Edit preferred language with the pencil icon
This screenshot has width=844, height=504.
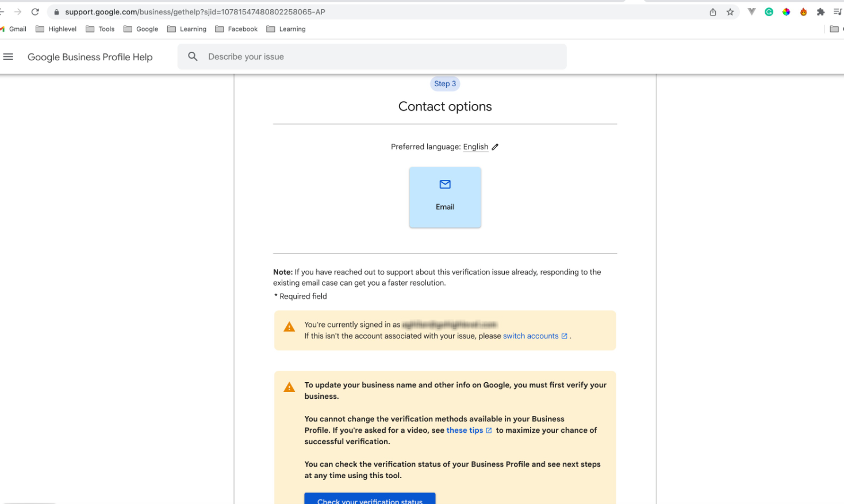[495, 147]
